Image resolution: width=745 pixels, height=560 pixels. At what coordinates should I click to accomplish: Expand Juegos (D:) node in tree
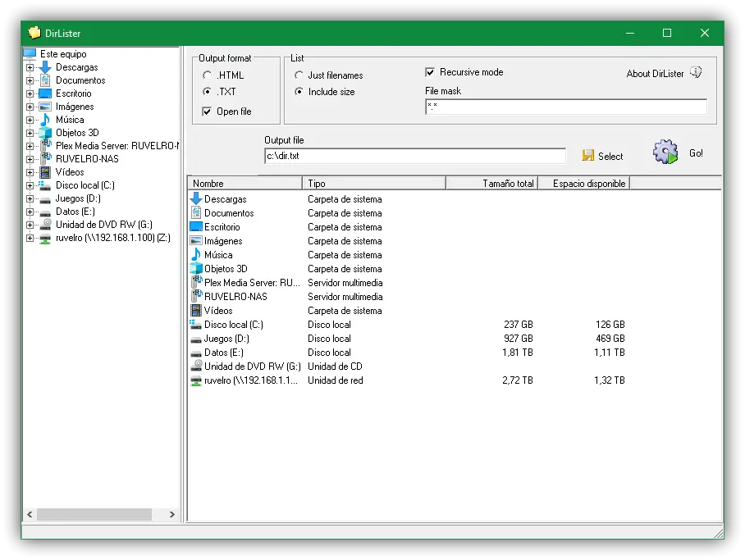(x=30, y=198)
